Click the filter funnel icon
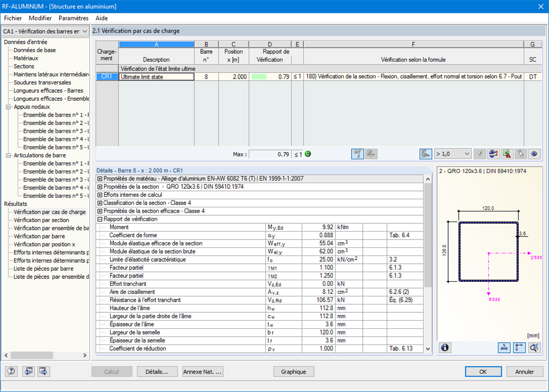Screen dimensions: 549x392 tap(479, 154)
